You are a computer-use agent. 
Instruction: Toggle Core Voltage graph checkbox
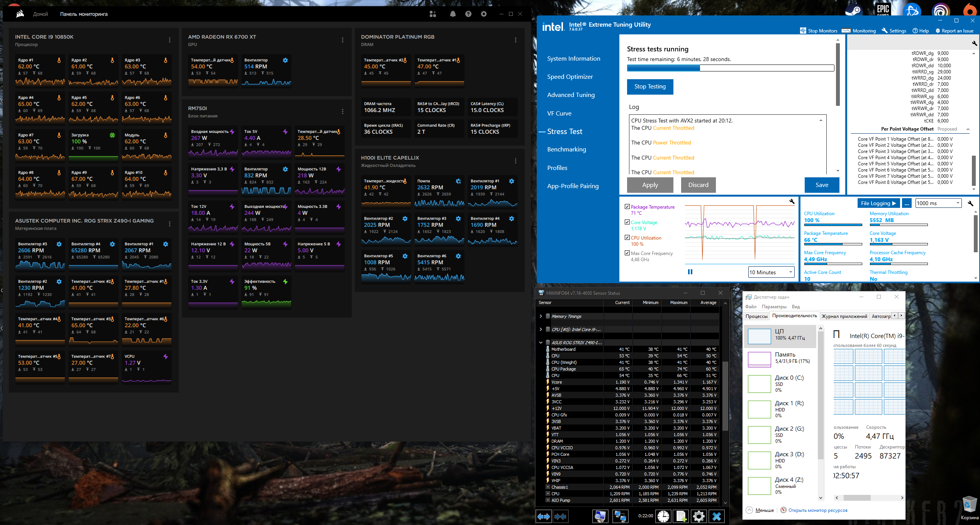(x=627, y=222)
